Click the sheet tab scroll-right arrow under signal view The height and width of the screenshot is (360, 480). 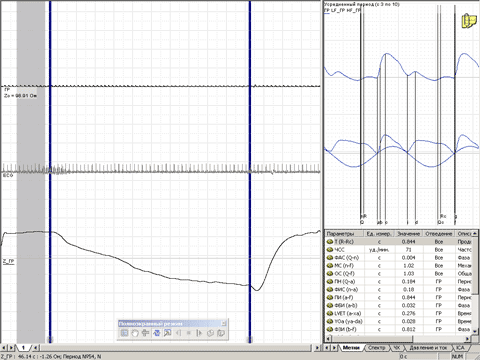(11, 348)
